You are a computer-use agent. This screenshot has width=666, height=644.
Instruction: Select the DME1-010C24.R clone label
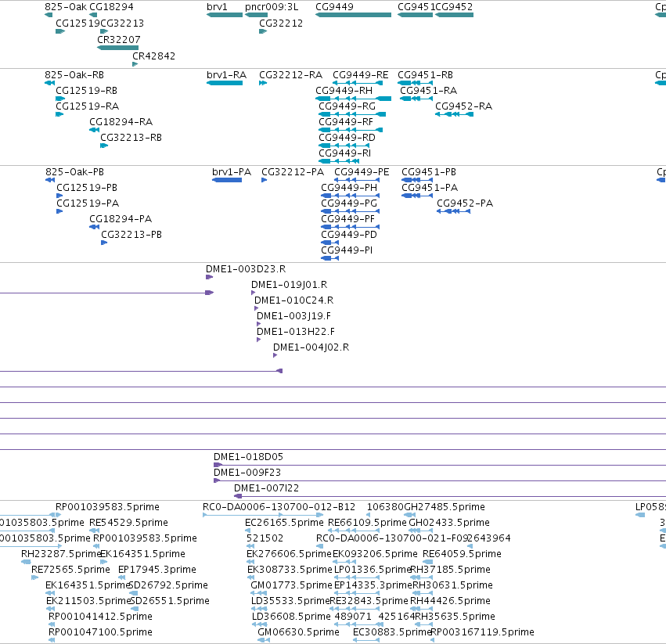click(x=293, y=300)
